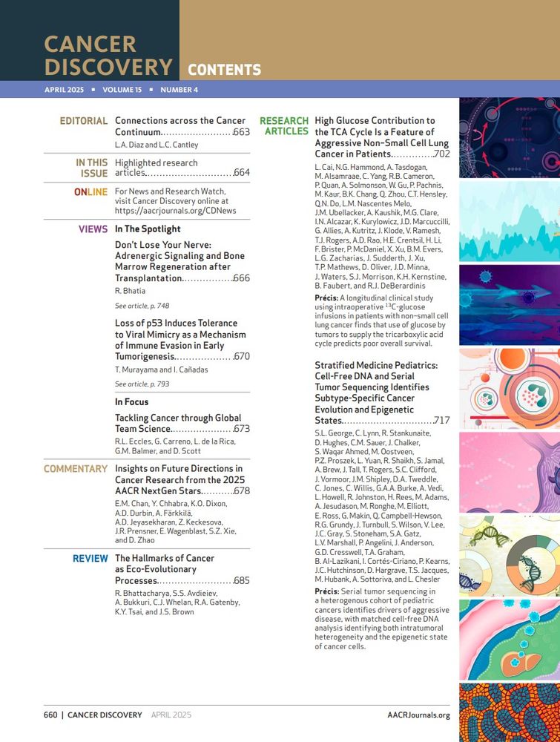The width and height of the screenshot is (560, 742).
Task: Click the teal mountain landscape thumbnail
Action: (x=510, y=221)
